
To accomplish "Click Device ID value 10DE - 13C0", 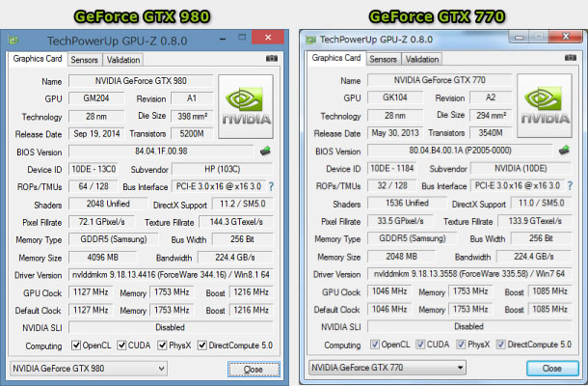I will 94,169.
